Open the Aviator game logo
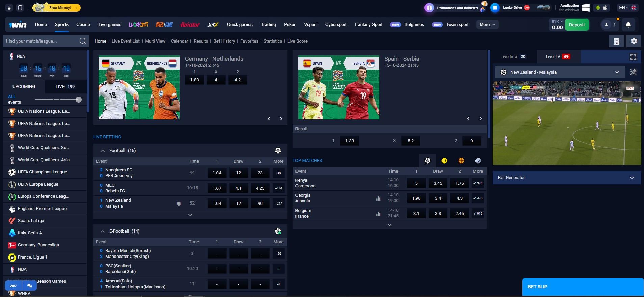Viewport: 644px width, 297px height. point(190,25)
